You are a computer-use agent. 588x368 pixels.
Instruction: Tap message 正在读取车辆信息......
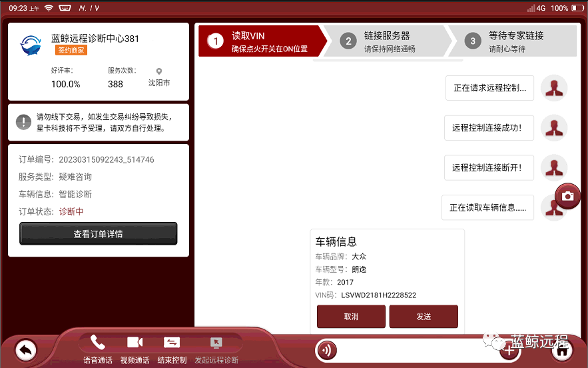point(488,207)
